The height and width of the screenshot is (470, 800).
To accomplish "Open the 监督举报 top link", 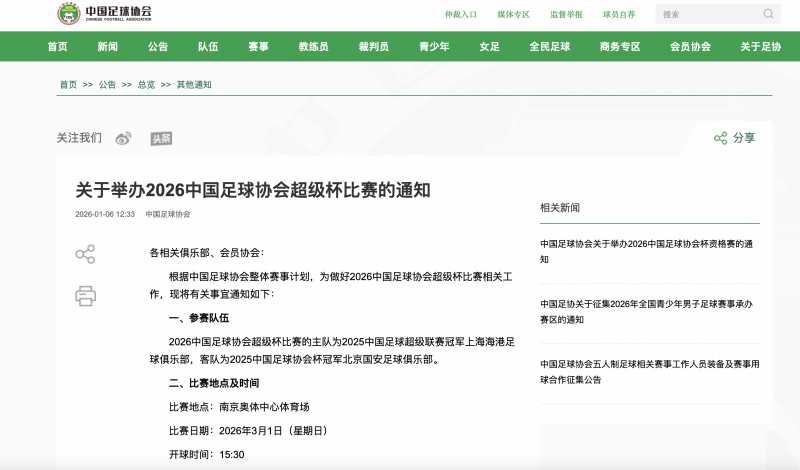I will click(566, 15).
